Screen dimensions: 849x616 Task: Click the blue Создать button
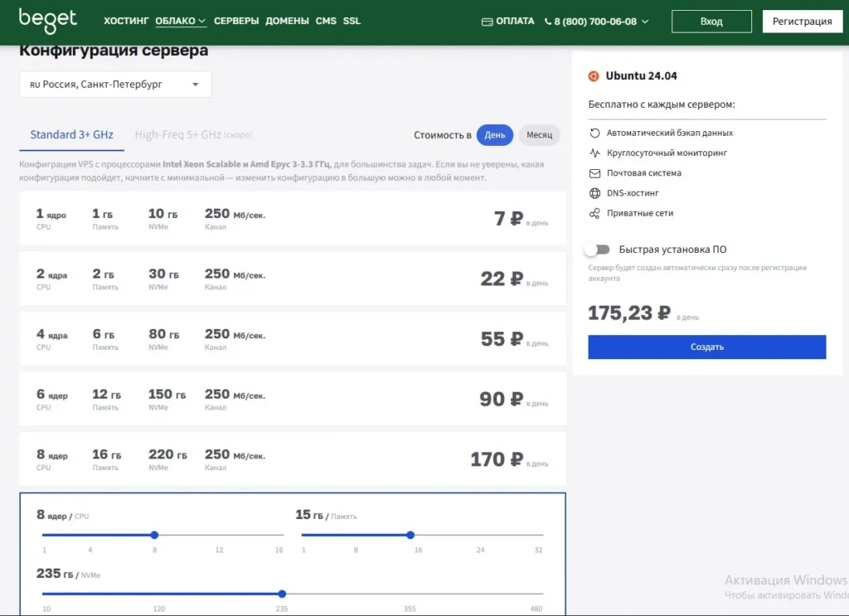[706, 347]
